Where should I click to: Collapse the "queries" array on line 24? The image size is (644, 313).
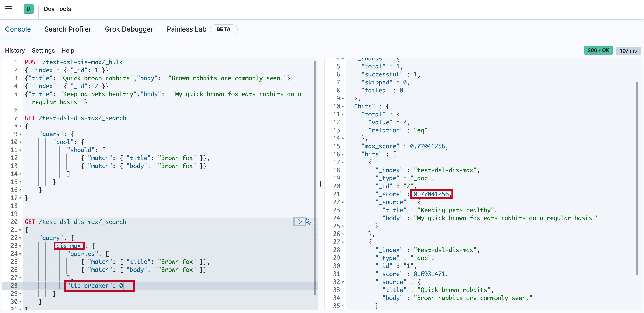point(21,254)
